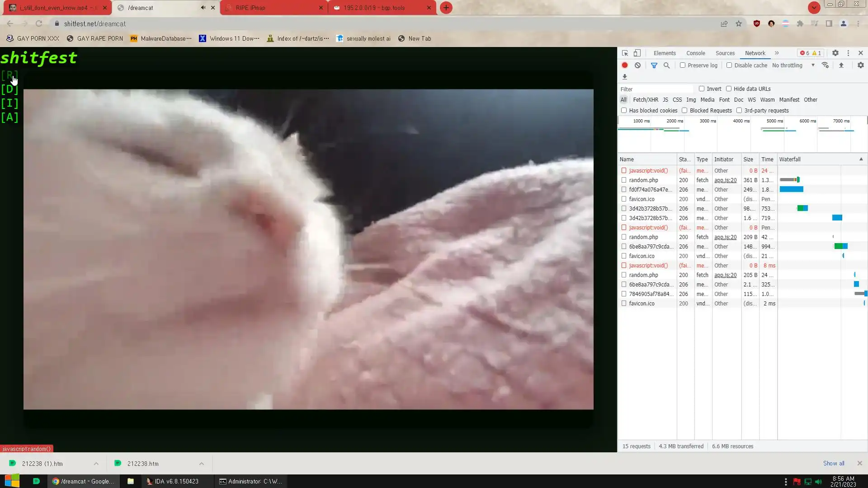Click the Export HAR download icon
The height and width of the screenshot is (488, 868).
625,77
